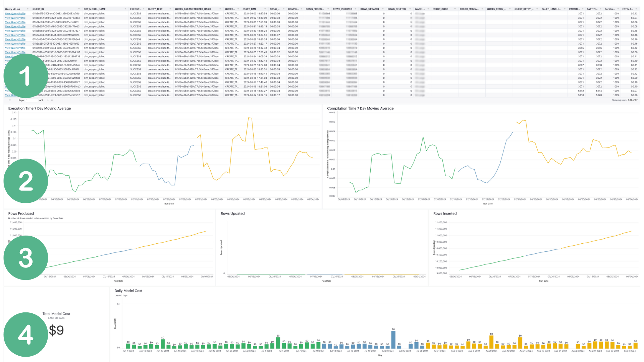Screen dimensions: 644x362
Task: Open the QUERY_TEXT column dropdown arrow
Action: [170, 9]
